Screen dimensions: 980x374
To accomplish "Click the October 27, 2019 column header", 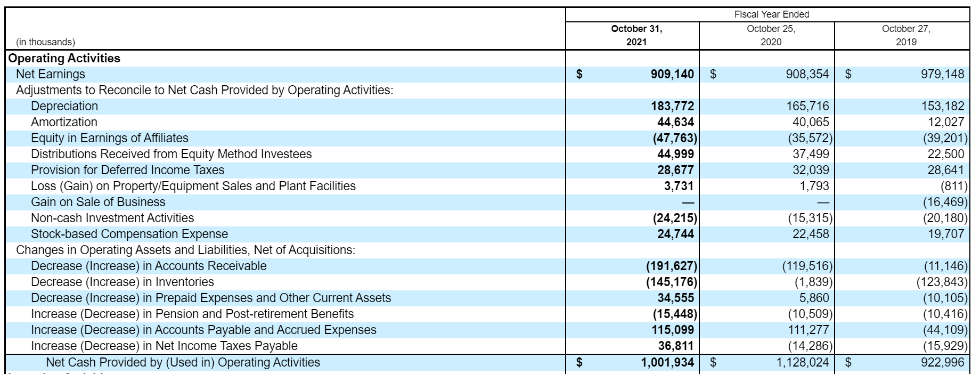I will (x=906, y=35).
